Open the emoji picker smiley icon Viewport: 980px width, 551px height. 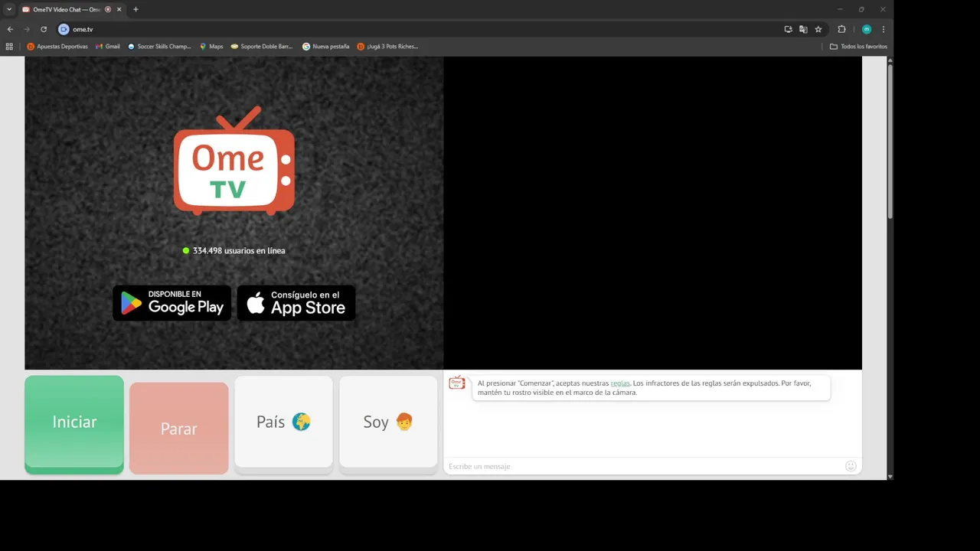coord(851,466)
